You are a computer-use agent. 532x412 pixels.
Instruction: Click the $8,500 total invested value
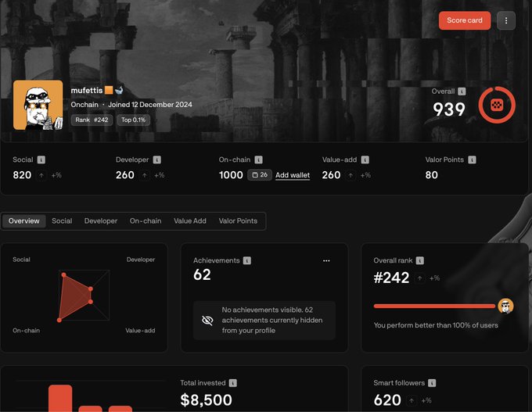click(x=207, y=399)
